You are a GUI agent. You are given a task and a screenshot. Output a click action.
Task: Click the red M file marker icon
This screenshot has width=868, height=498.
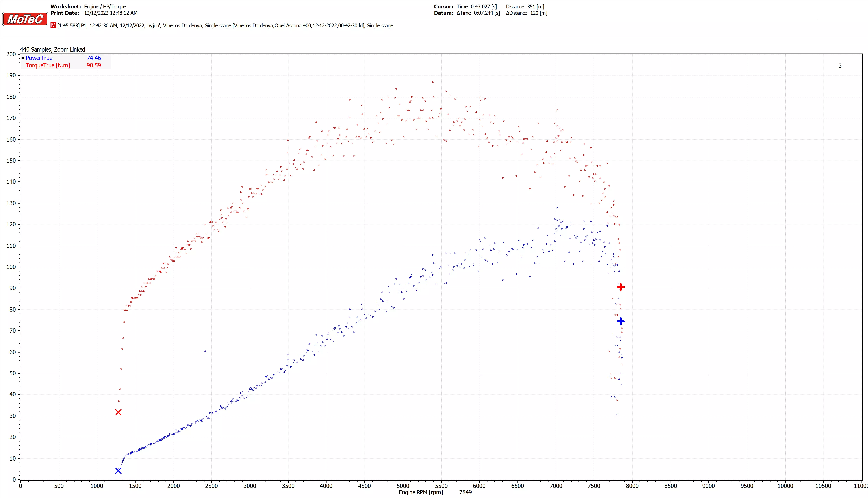pyautogui.click(x=53, y=25)
